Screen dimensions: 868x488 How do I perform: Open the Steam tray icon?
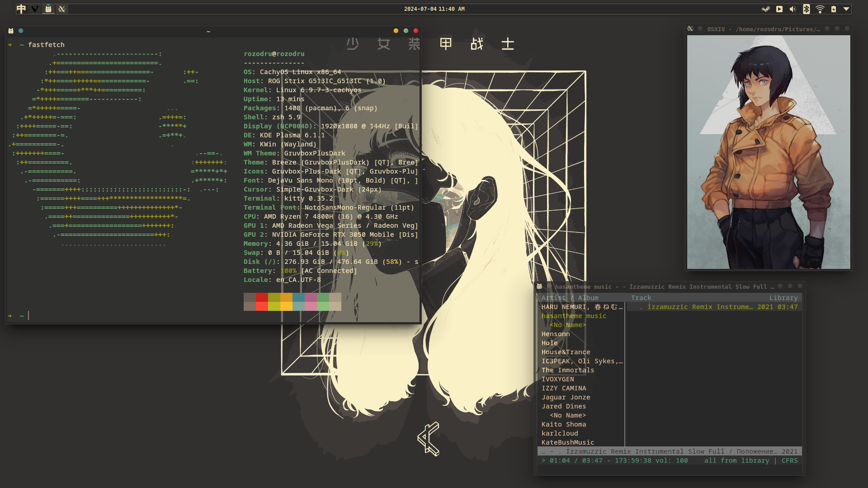(765, 9)
